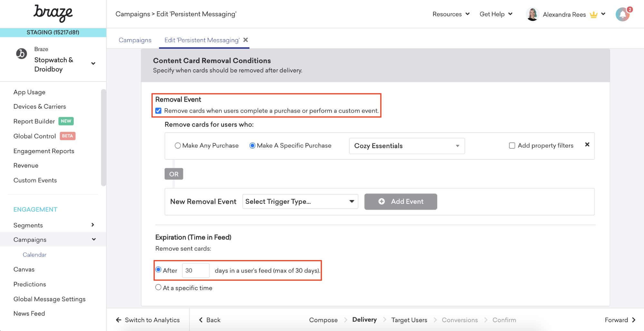Click the OR connector button
Image resolution: width=644 pixels, height=331 pixels.
174,174
